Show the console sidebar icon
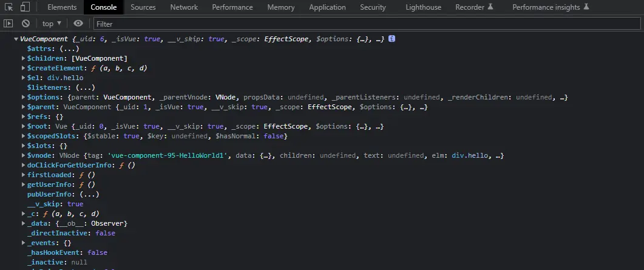This screenshot has height=270, width=644. point(8,24)
